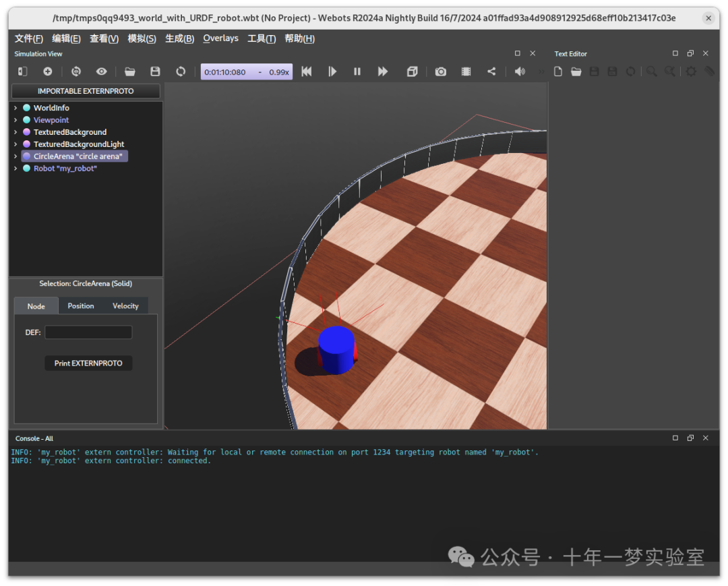Select the TexturedBackground tree item
The image size is (728, 586).
click(x=69, y=132)
